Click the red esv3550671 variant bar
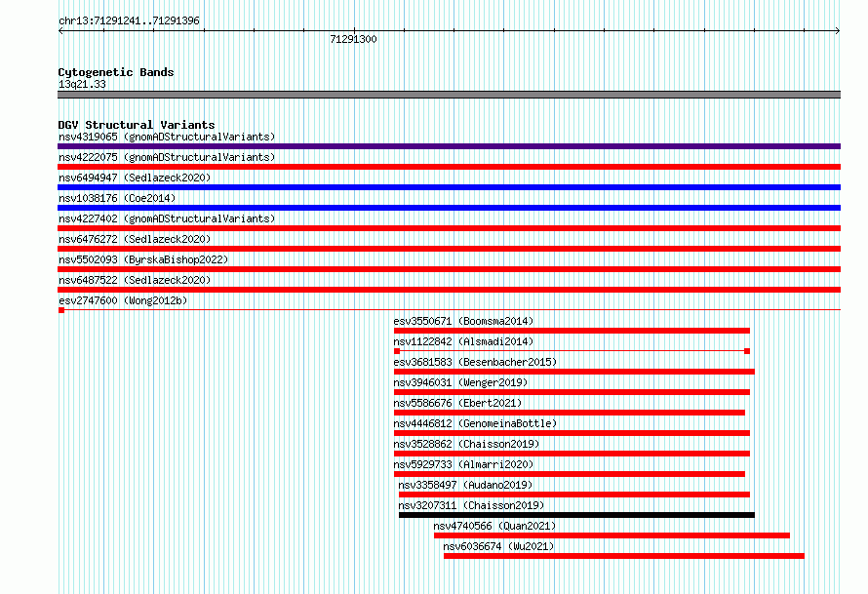This screenshot has height=594, width=868. [572, 331]
